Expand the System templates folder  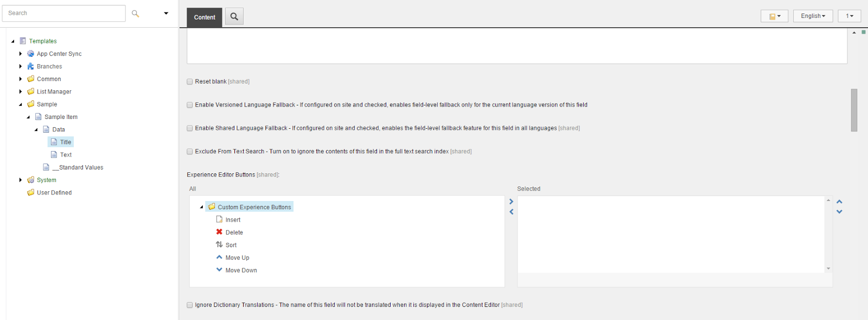point(21,180)
